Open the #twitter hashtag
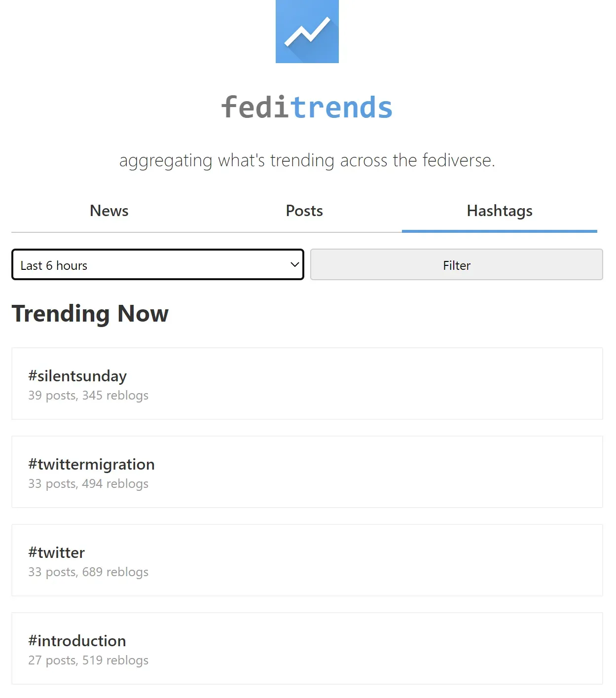Viewport: 616px width, 698px height. coord(56,552)
